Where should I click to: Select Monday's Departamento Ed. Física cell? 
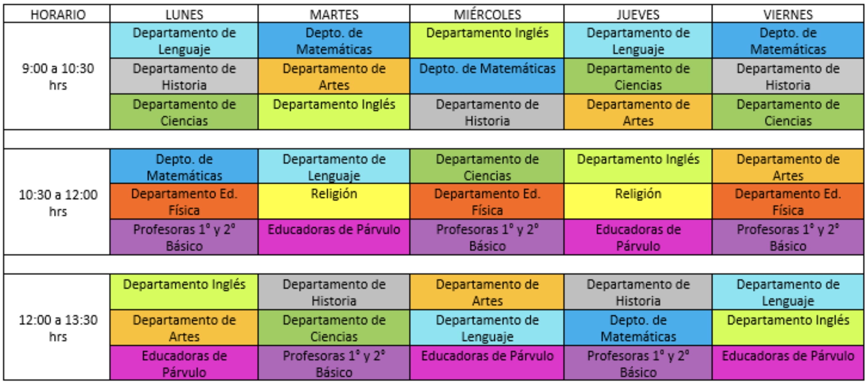(x=184, y=202)
